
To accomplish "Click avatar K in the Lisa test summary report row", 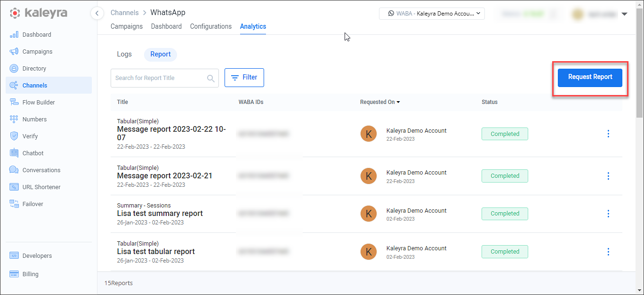I will tap(369, 214).
